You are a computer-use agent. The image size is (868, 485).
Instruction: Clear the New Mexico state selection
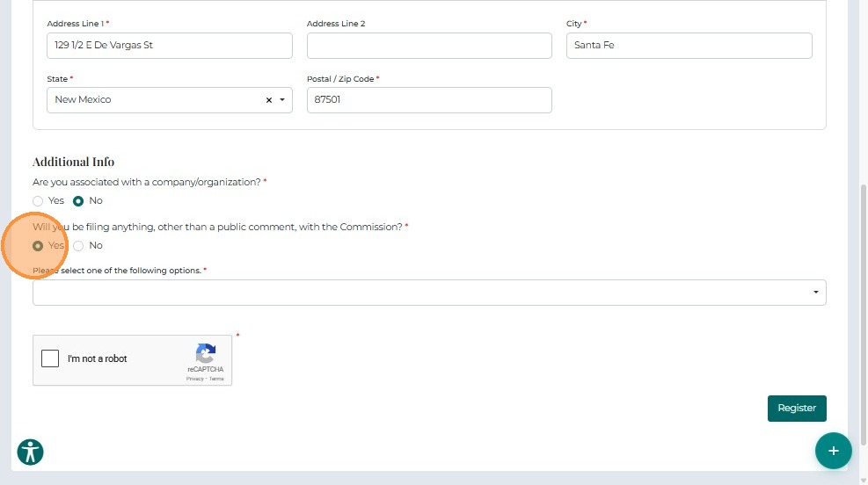tap(269, 100)
